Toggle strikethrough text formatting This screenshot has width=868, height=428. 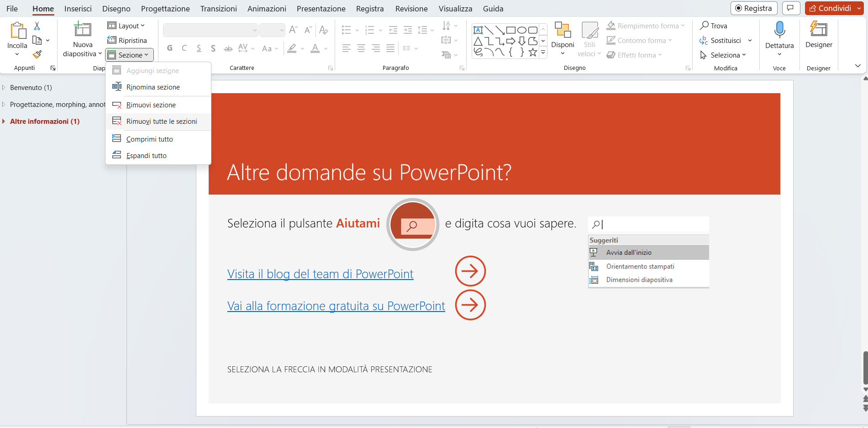[x=228, y=48]
